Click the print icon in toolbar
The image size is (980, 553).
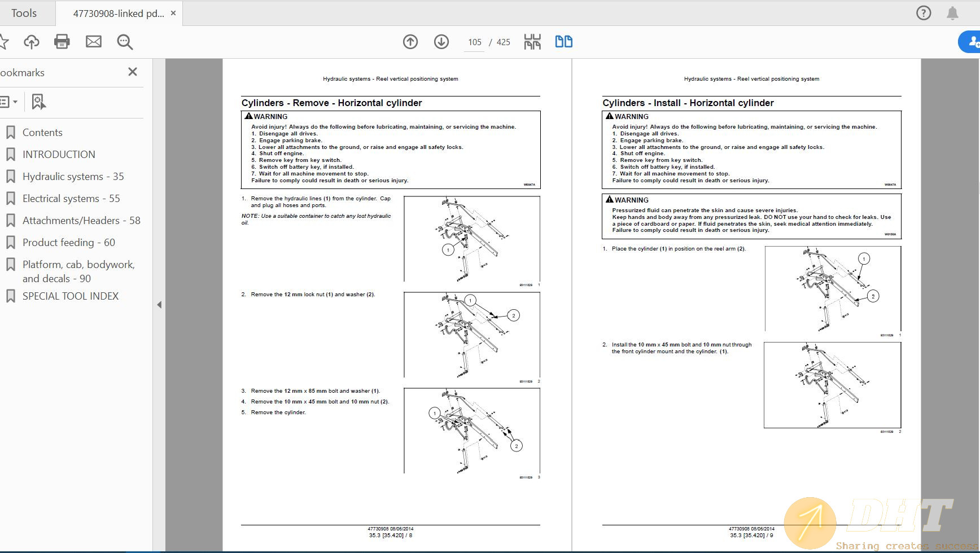tap(62, 42)
